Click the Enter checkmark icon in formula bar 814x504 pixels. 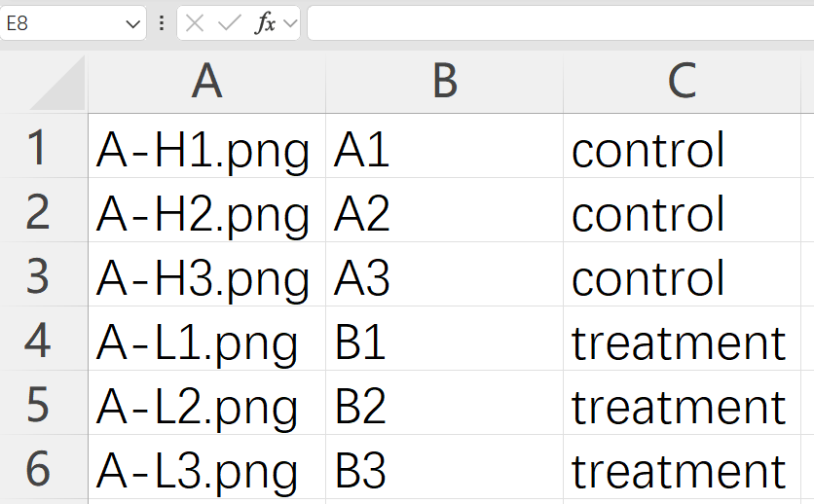click(229, 23)
